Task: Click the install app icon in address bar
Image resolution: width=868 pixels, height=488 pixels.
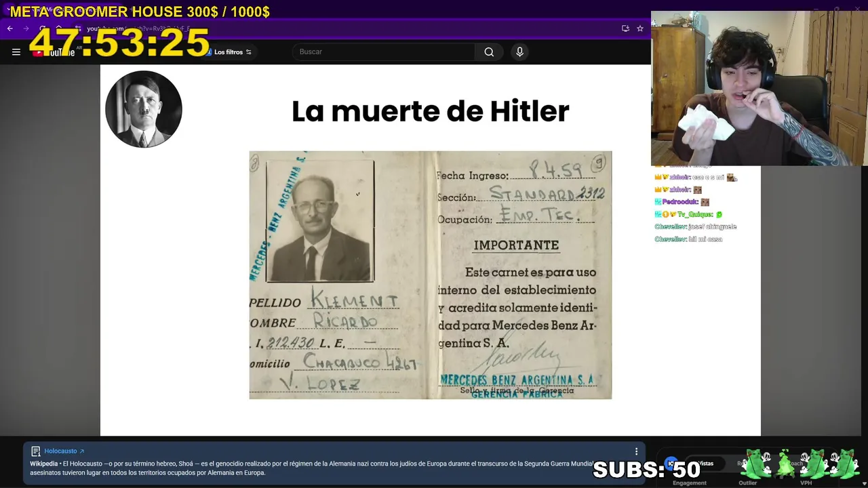Action: pos(625,28)
